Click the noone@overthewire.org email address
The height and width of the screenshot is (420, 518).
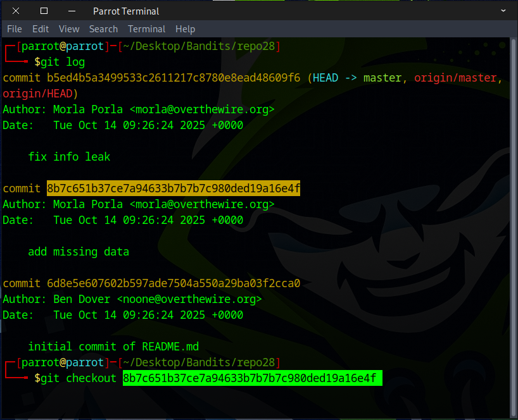point(195,299)
